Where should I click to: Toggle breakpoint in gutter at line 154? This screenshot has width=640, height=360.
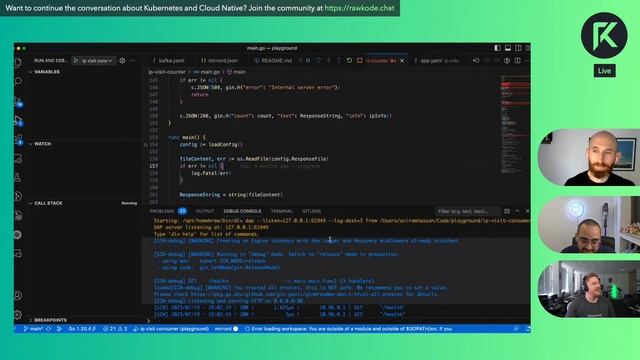(x=146, y=144)
